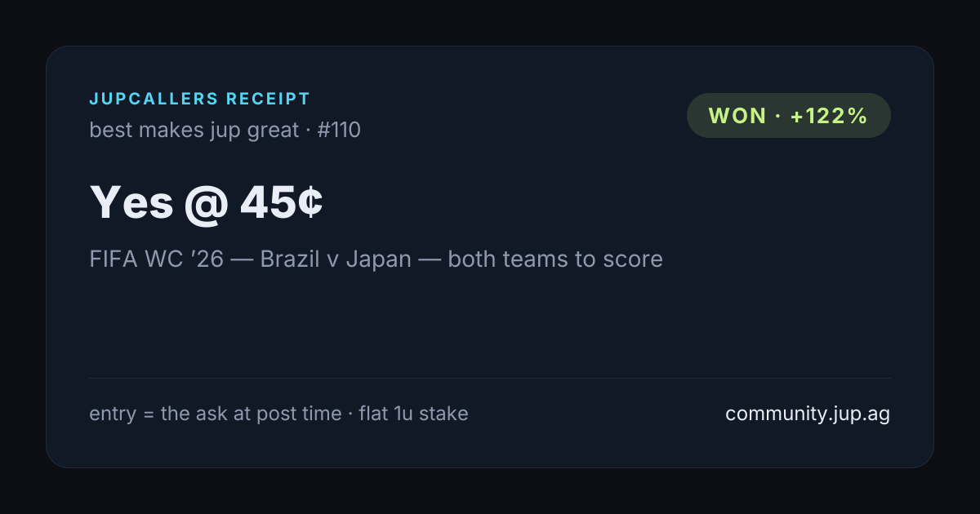This screenshot has height=514, width=980.
Task: Select the 'best makes jup great' caller name
Action: coord(194,130)
